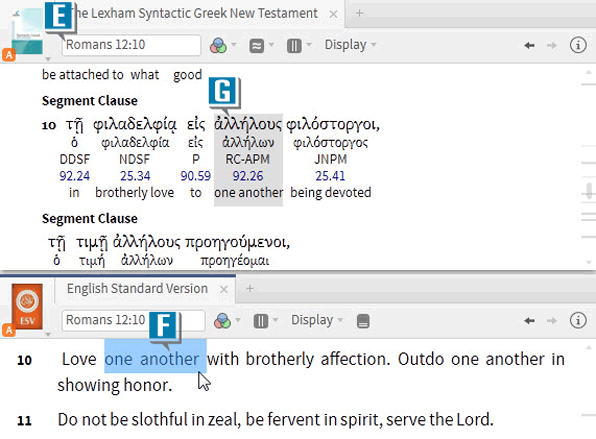Add new tab beside English Standard Version

250,288
